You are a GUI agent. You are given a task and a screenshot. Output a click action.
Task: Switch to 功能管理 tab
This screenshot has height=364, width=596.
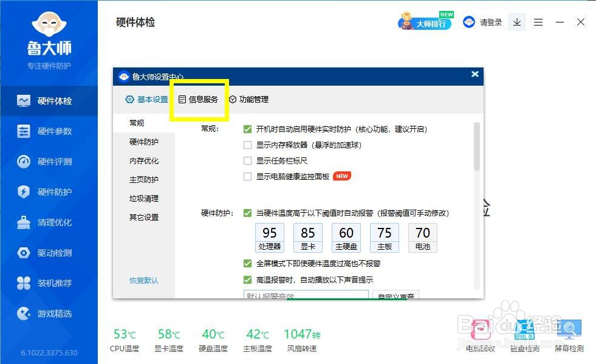click(x=249, y=99)
